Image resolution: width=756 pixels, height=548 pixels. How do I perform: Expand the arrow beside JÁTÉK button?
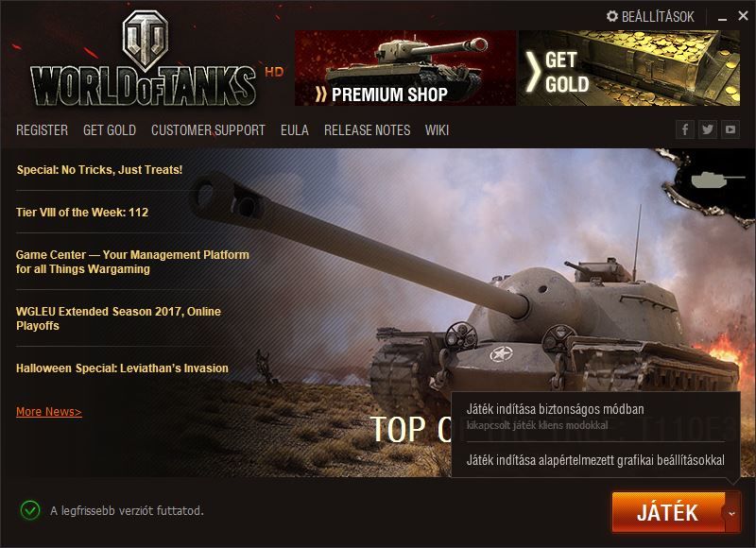point(732,513)
